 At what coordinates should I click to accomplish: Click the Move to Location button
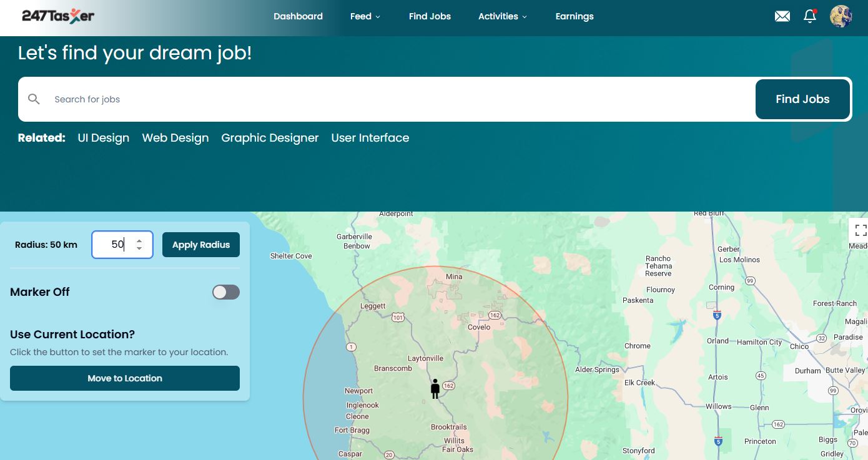(125, 378)
